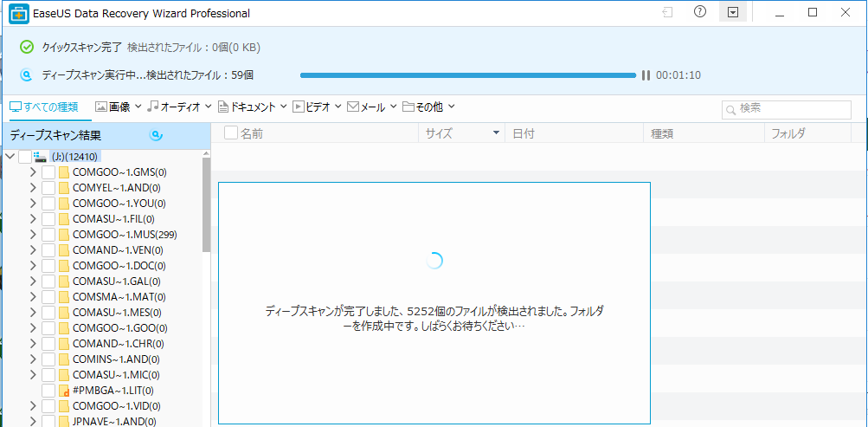This screenshot has height=427, width=868.
Task: Select the すべての種類 filter tab
Action: click(43, 107)
